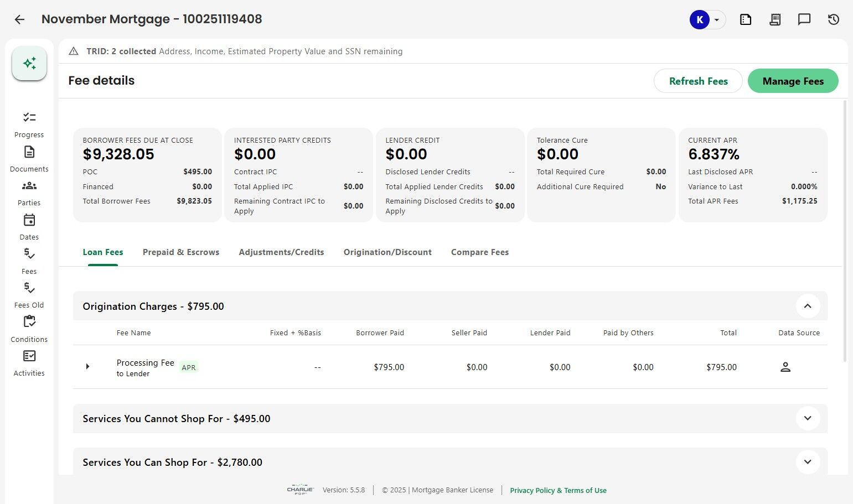
Task: Click the back arrow icon
Action: [x=19, y=20]
